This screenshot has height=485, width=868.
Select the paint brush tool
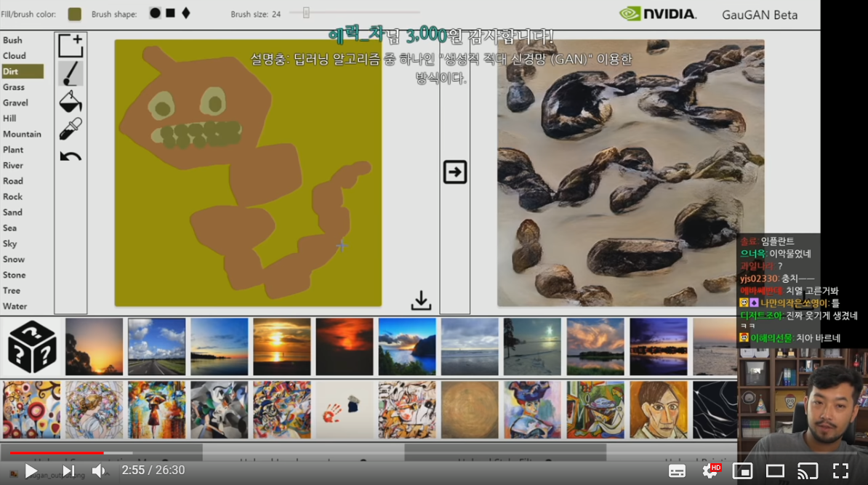(71, 73)
